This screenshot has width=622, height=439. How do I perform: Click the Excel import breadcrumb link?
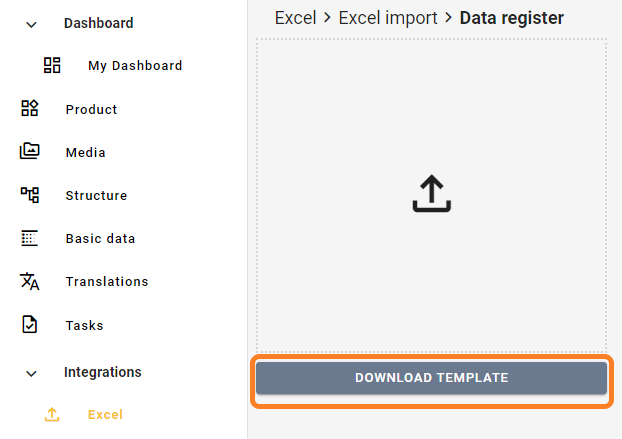pyautogui.click(x=388, y=18)
